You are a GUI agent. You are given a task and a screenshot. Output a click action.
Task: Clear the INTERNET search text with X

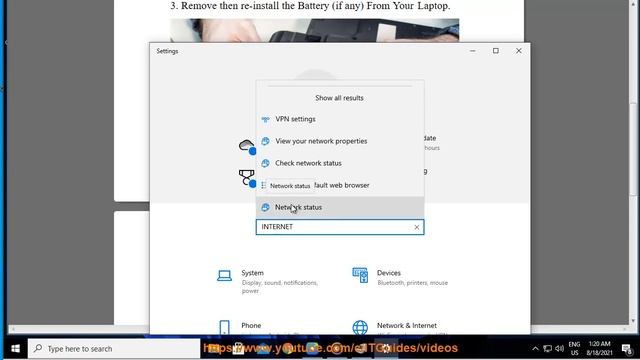[x=417, y=227]
